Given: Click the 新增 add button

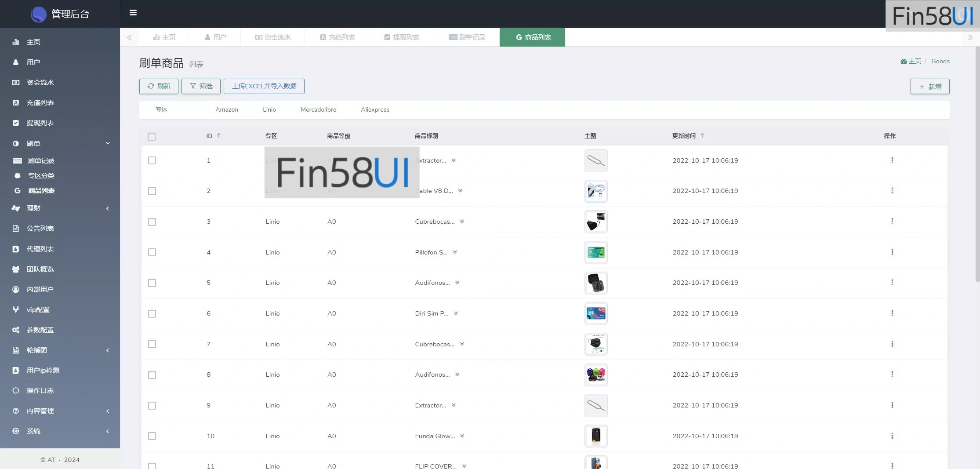Looking at the screenshot, I should click(x=929, y=87).
